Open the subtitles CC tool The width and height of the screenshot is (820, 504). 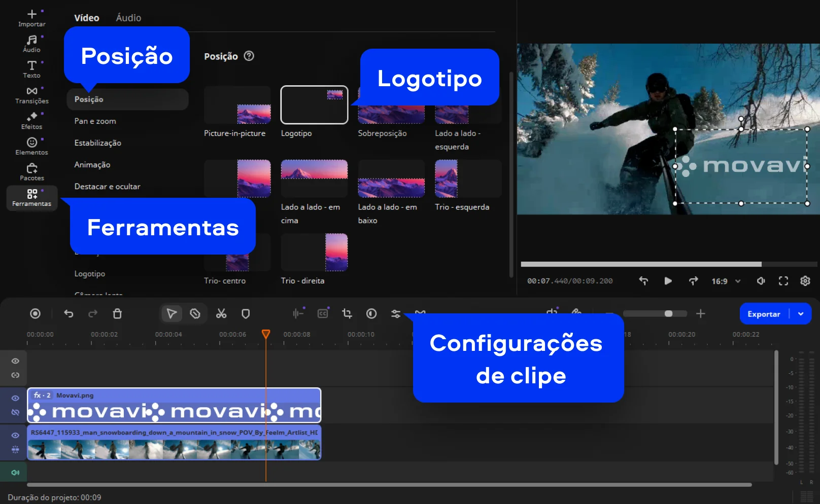323,314
